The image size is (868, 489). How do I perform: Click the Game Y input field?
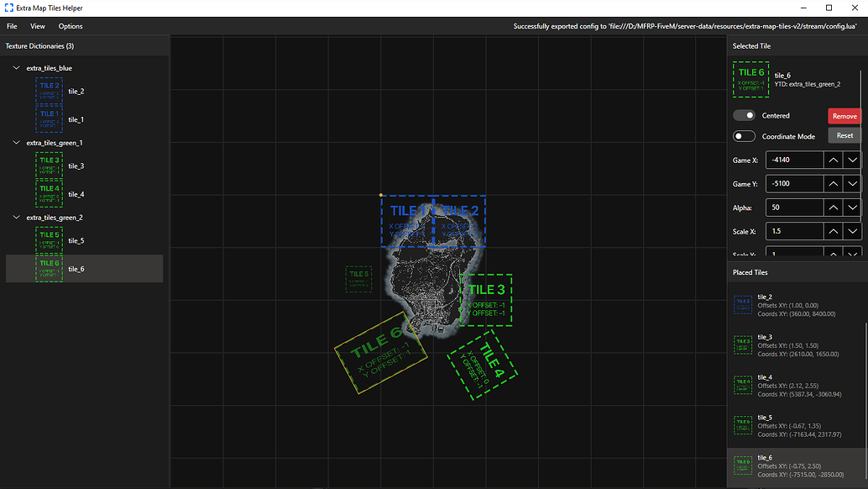click(794, 184)
